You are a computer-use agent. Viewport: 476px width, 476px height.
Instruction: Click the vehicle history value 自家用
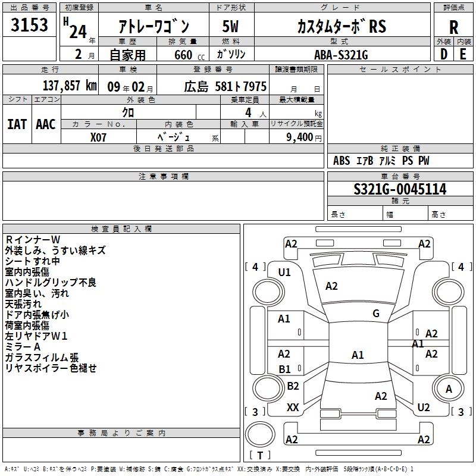(x=127, y=55)
